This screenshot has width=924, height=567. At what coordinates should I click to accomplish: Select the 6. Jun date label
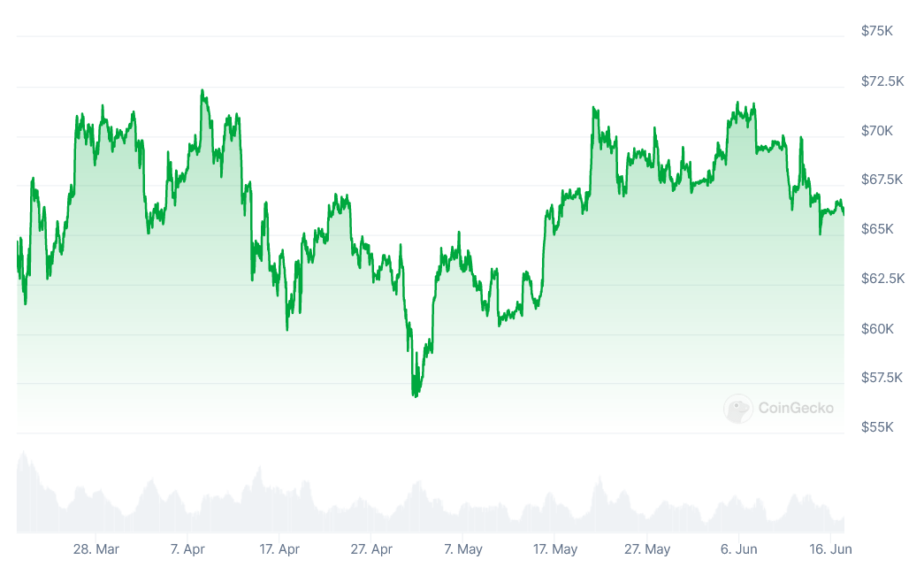[x=738, y=549]
